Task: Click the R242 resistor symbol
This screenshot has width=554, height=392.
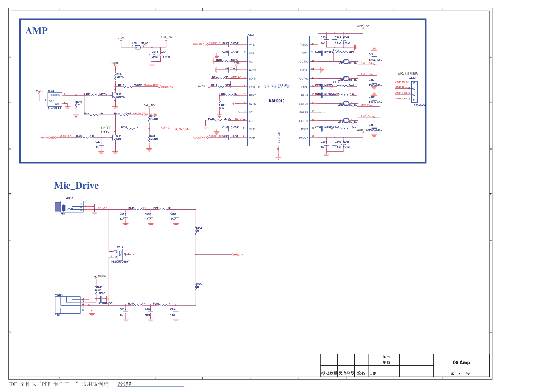Action: tap(196, 231)
